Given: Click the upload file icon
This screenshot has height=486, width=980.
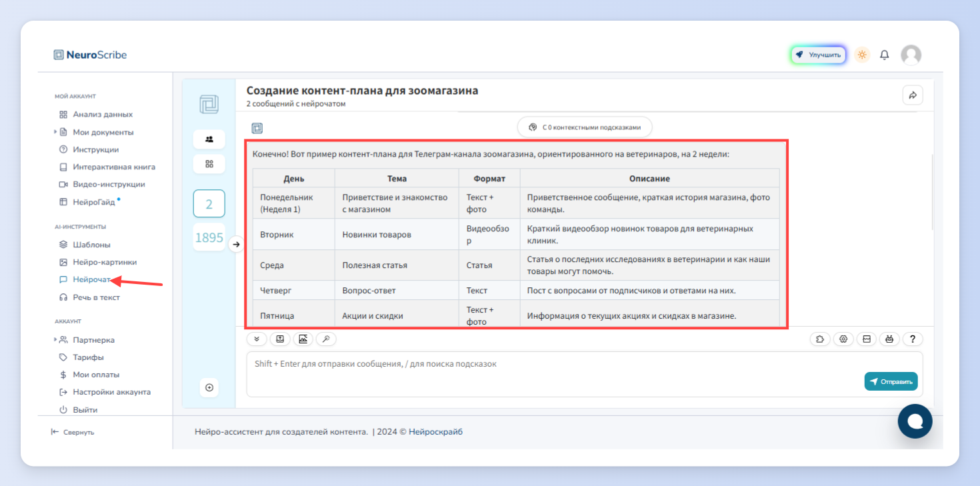Looking at the screenshot, I should click(x=280, y=339).
